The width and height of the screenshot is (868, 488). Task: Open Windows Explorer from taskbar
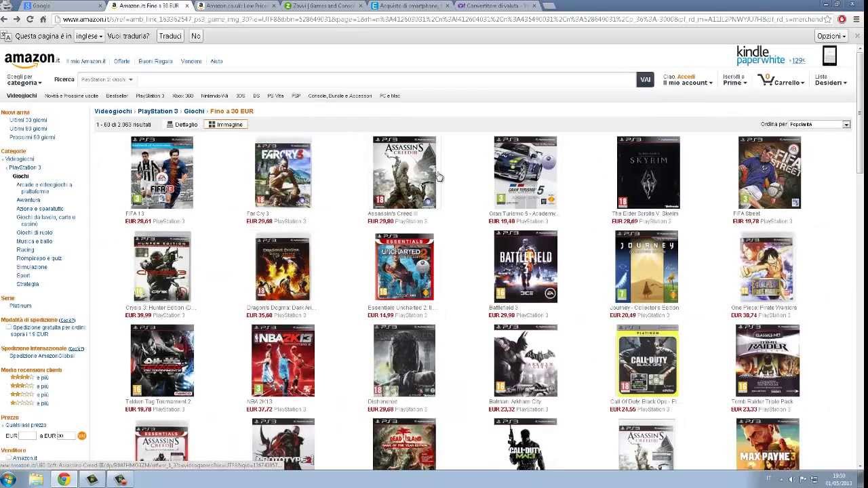coord(35,479)
